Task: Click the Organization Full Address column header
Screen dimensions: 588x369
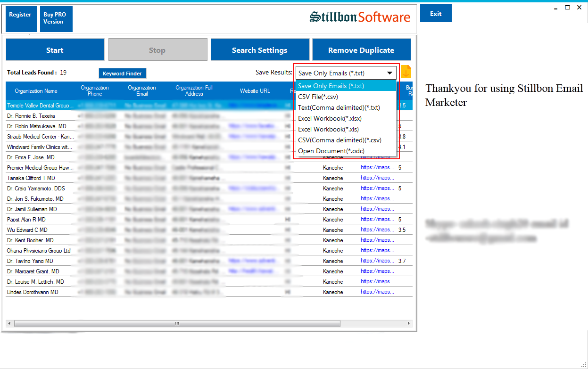Action: [x=194, y=91]
